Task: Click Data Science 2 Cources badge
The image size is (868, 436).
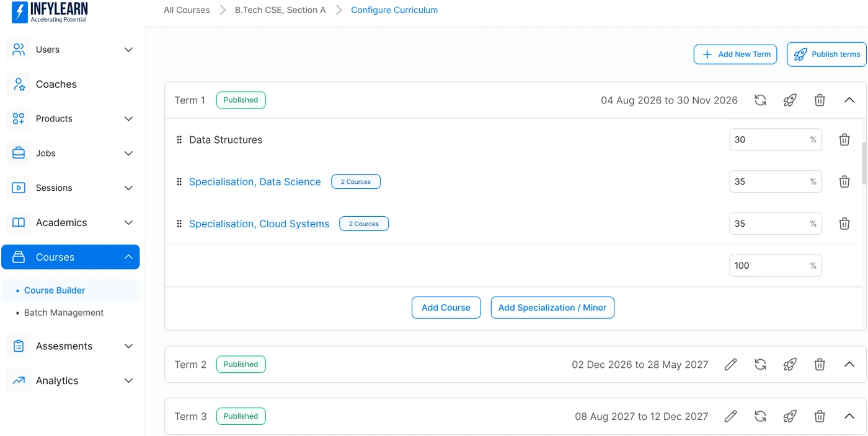Action: pos(356,182)
